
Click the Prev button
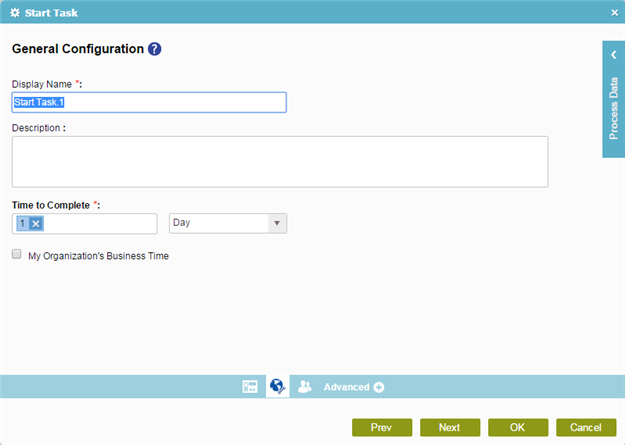pyautogui.click(x=382, y=427)
